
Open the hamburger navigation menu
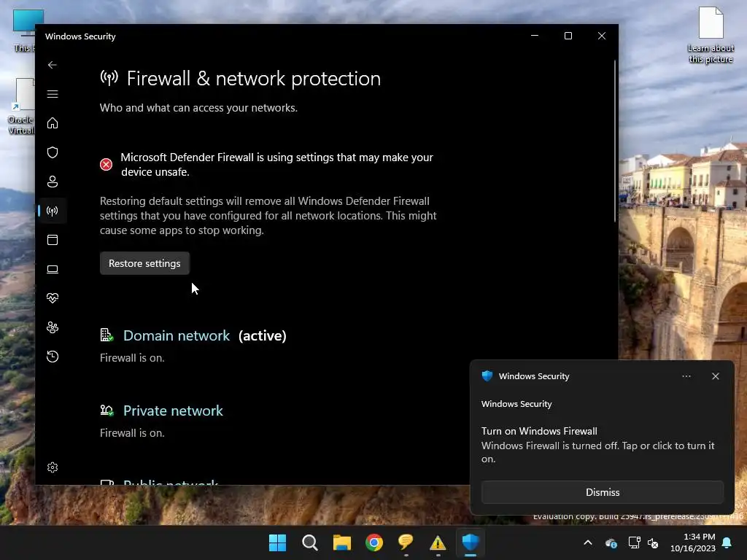pyautogui.click(x=53, y=94)
